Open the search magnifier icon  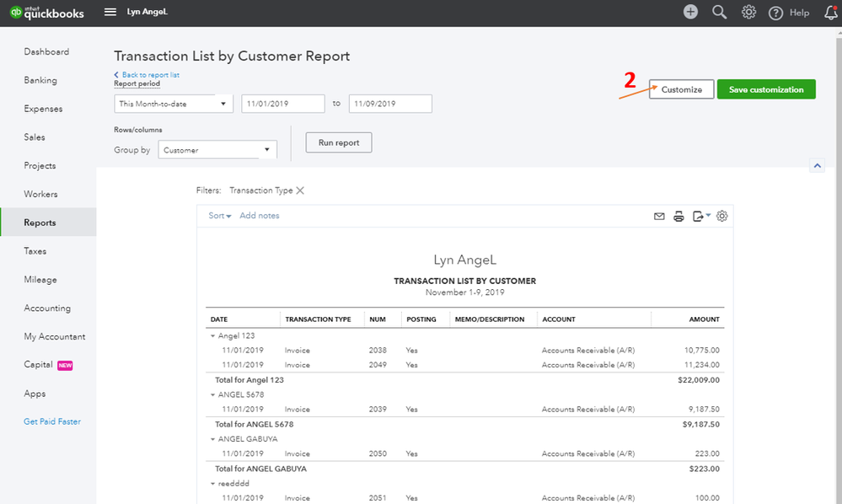[720, 12]
